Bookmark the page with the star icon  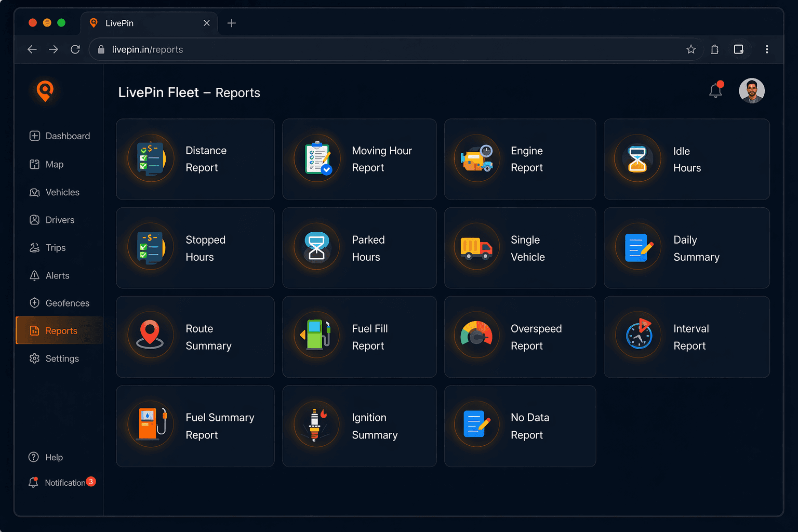[691, 49]
